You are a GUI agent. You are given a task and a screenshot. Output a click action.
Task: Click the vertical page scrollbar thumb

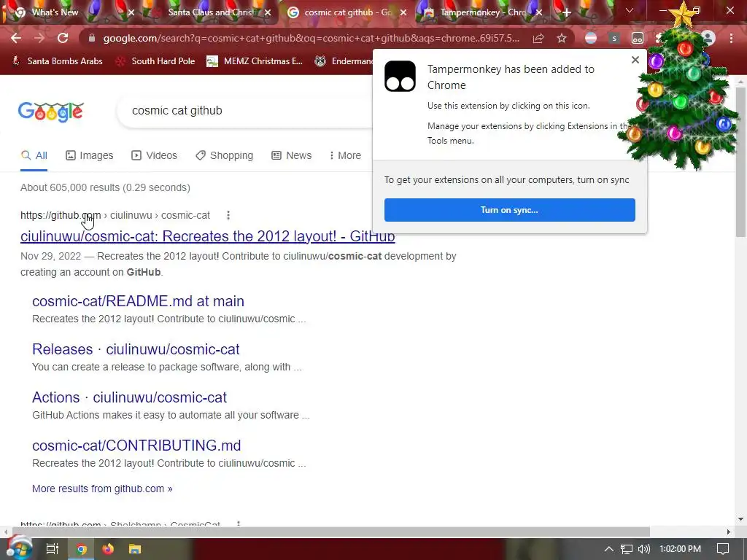[x=740, y=162]
